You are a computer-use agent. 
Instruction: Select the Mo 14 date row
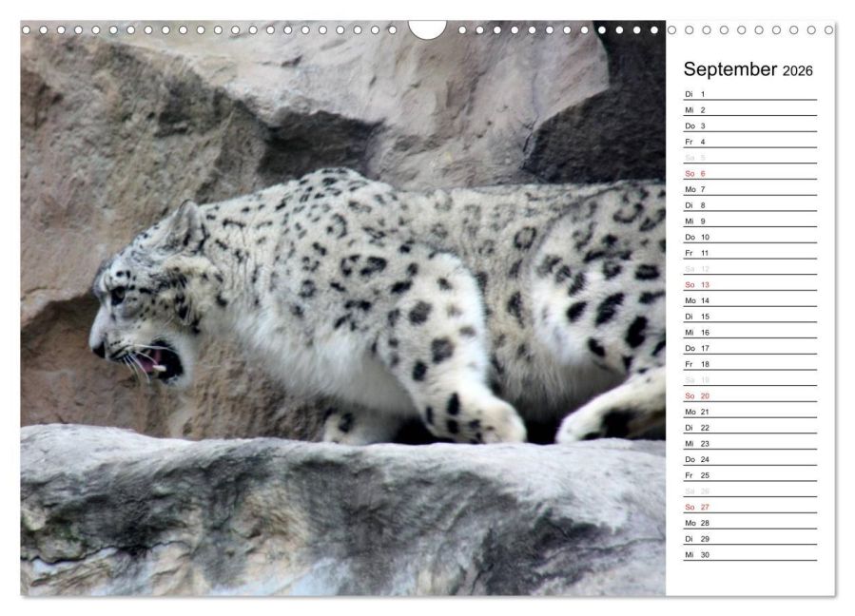[x=750, y=300]
